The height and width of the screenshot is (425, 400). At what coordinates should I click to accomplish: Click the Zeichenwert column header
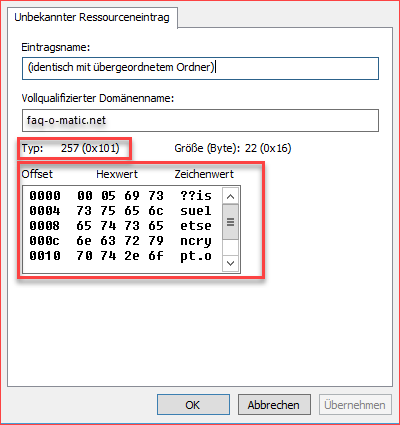coord(204,174)
